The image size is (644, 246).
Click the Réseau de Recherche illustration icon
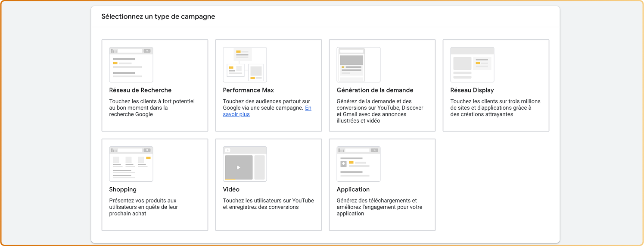point(131,65)
